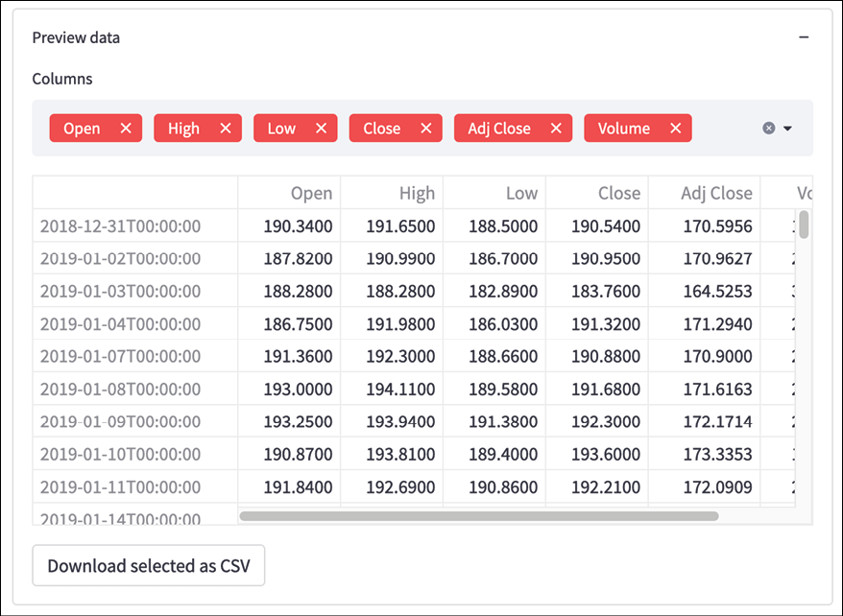The height and width of the screenshot is (616, 843).
Task: Open the columns multiselect dropdown arrow
Action: (787, 129)
